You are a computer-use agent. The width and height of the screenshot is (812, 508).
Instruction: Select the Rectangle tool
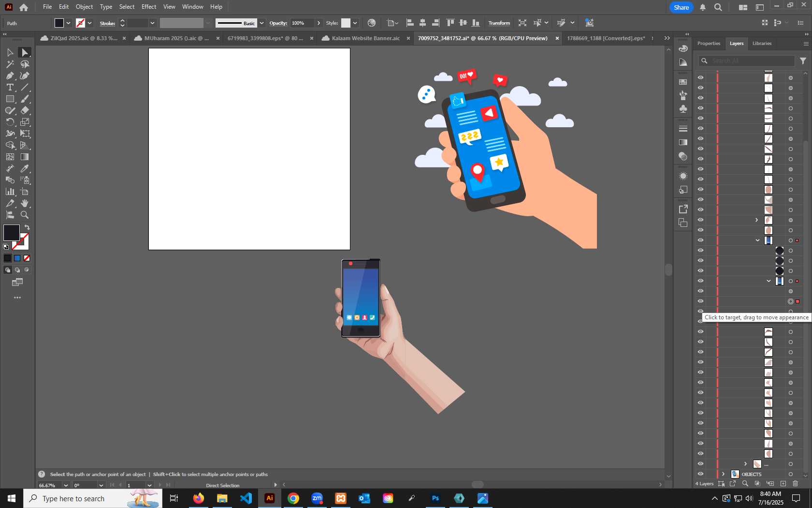pos(10,99)
